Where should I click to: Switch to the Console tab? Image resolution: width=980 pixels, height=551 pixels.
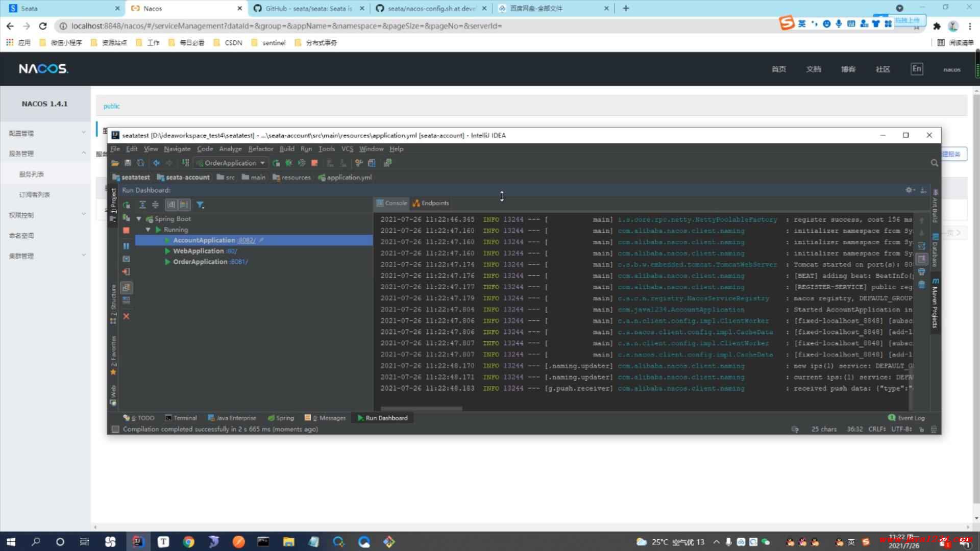pyautogui.click(x=392, y=203)
